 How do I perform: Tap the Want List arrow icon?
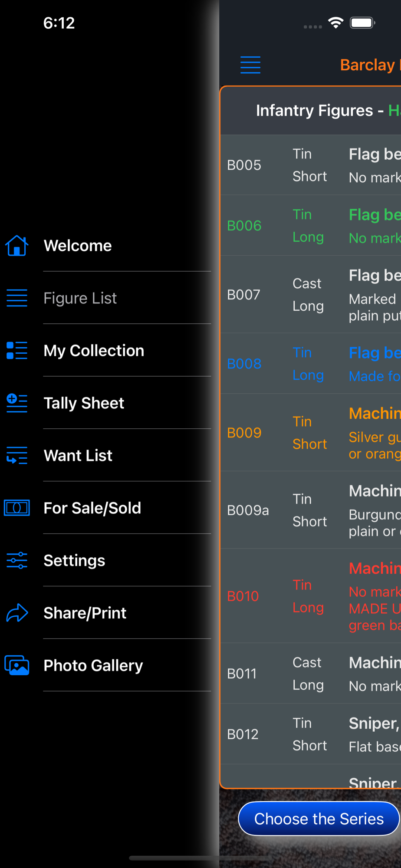pos(17,456)
